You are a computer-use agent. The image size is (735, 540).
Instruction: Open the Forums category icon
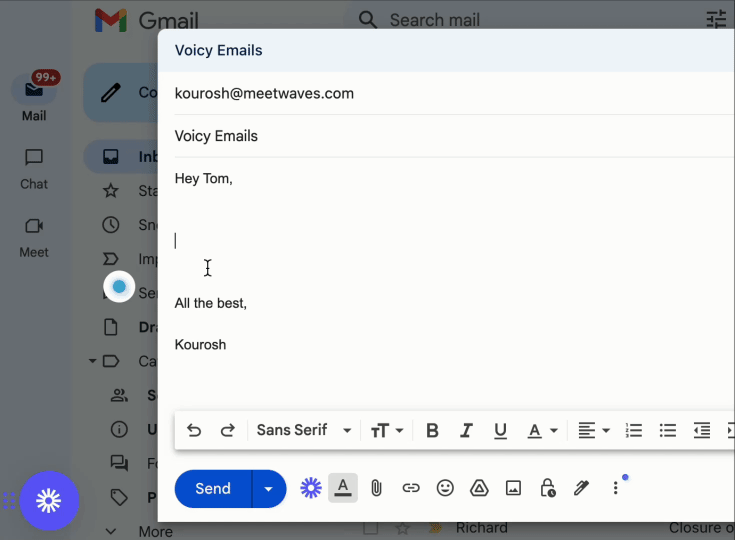[119, 463]
